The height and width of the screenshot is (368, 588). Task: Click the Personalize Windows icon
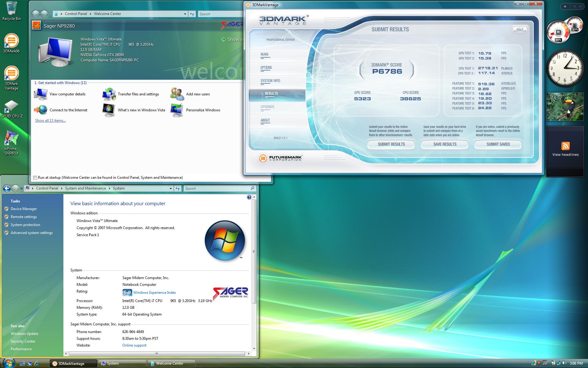177,110
